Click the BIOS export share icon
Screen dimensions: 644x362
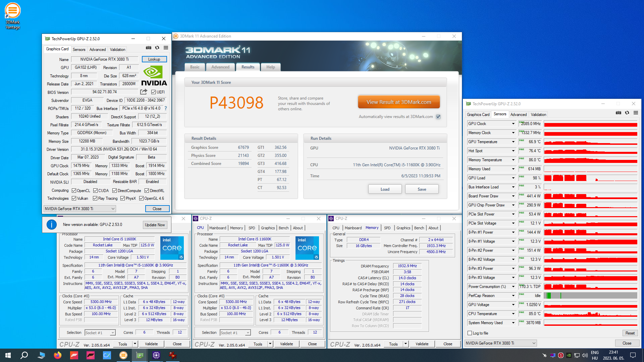[x=144, y=92]
